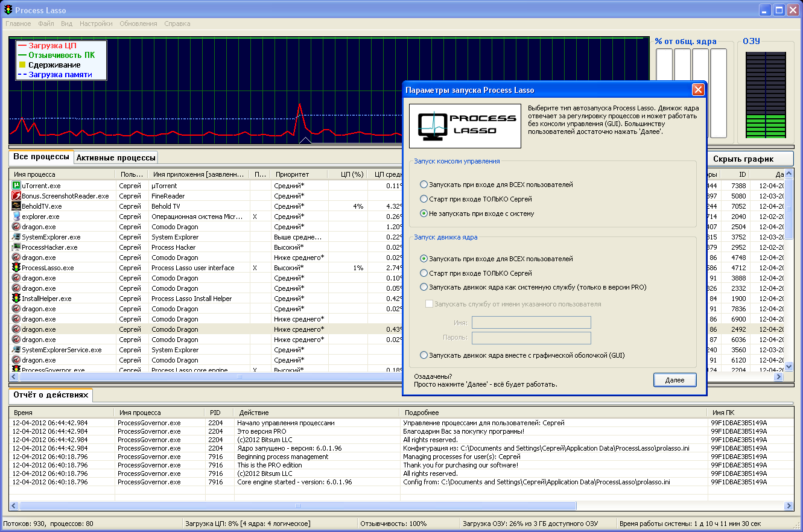The image size is (803, 532).
Task: Click the Bonus.ScreenshotReader.exe process icon
Action: pyautogui.click(x=16, y=196)
